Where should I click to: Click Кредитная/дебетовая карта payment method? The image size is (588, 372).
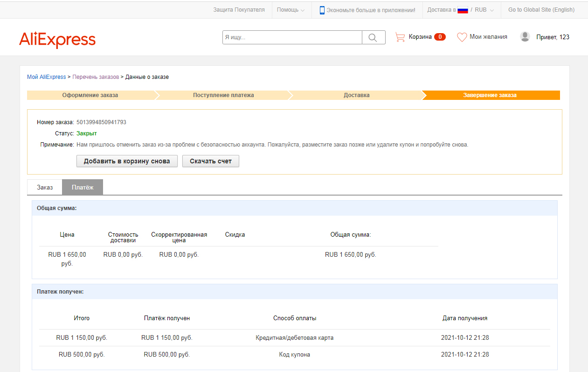point(295,338)
